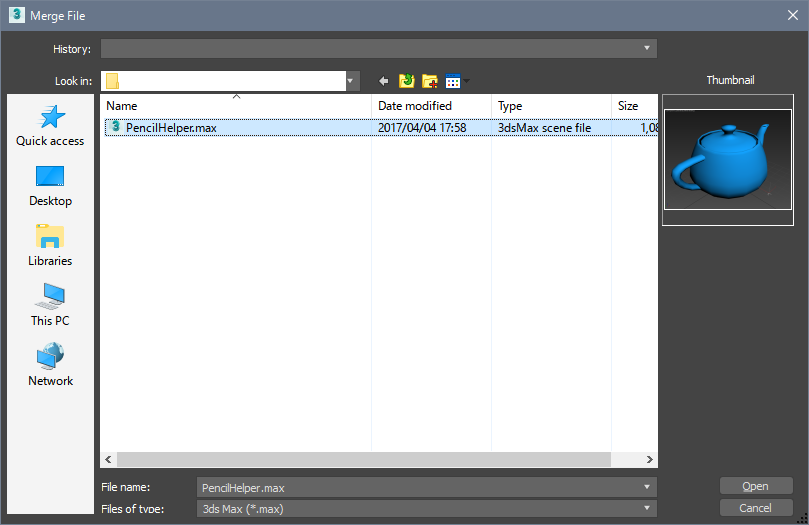Open the Files of type dropdown
809x525 pixels.
tap(648, 509)
